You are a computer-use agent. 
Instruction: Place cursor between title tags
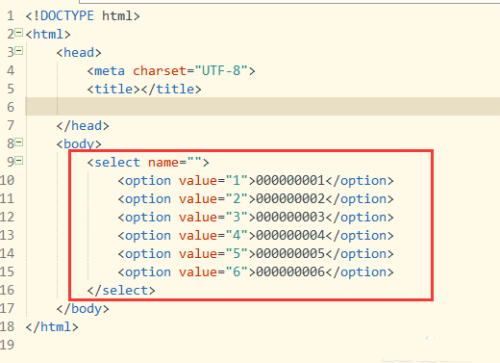click(141, 89)
